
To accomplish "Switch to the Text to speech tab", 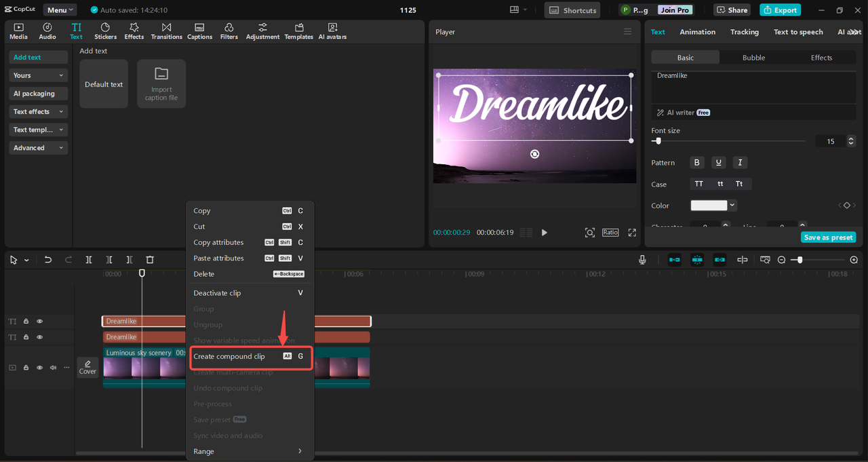I will tap(798, 32).
